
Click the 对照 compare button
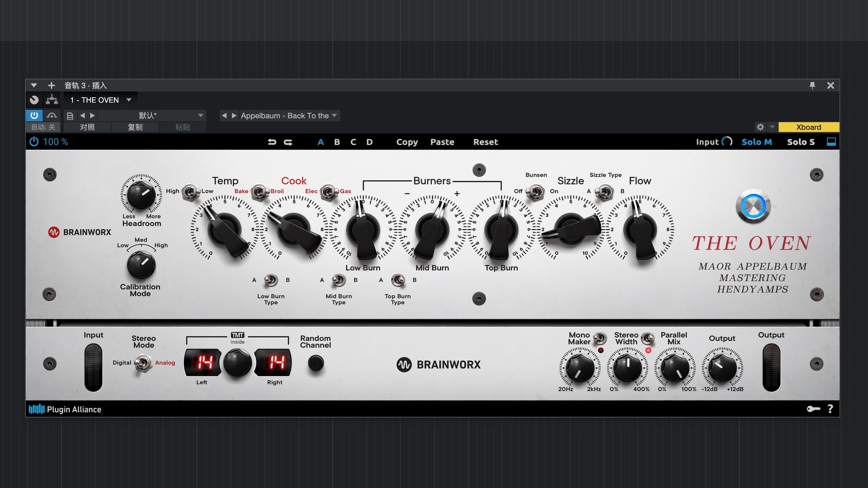click(x=87, y=127)
